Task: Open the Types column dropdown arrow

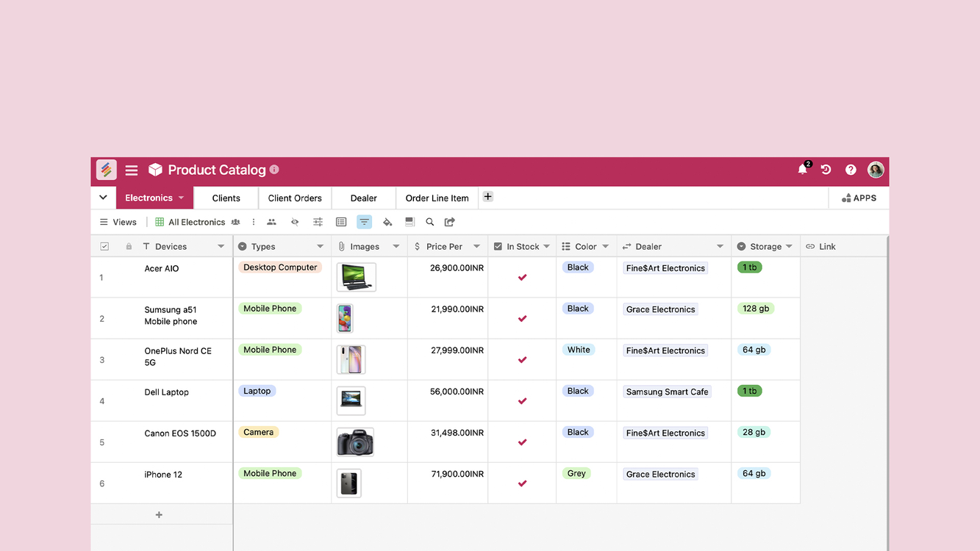Action: (x=320, y=247)
